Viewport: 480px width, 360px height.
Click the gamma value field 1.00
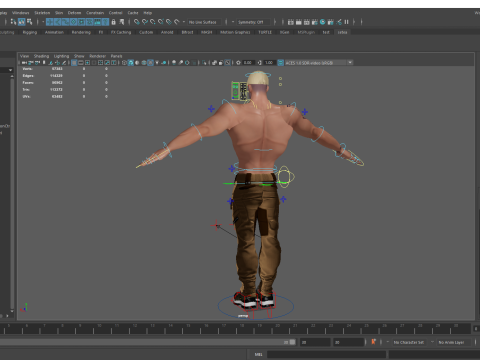click(269, 63)
